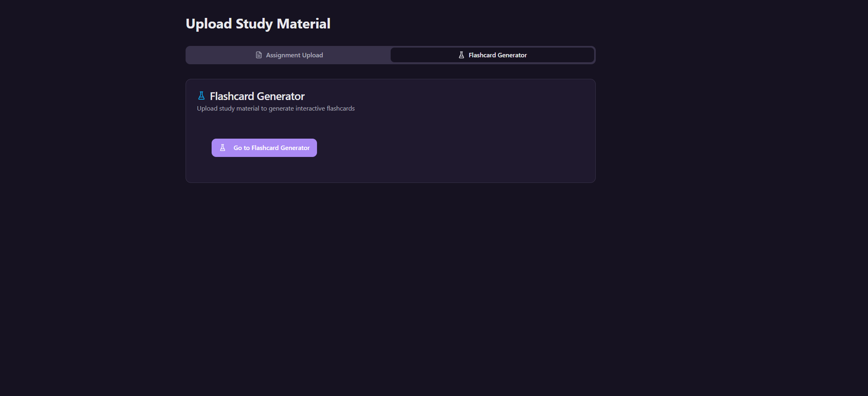
Task: Click the Go to Flashcard Generator button
Action: pyautogui.click(x=264, y=148)
